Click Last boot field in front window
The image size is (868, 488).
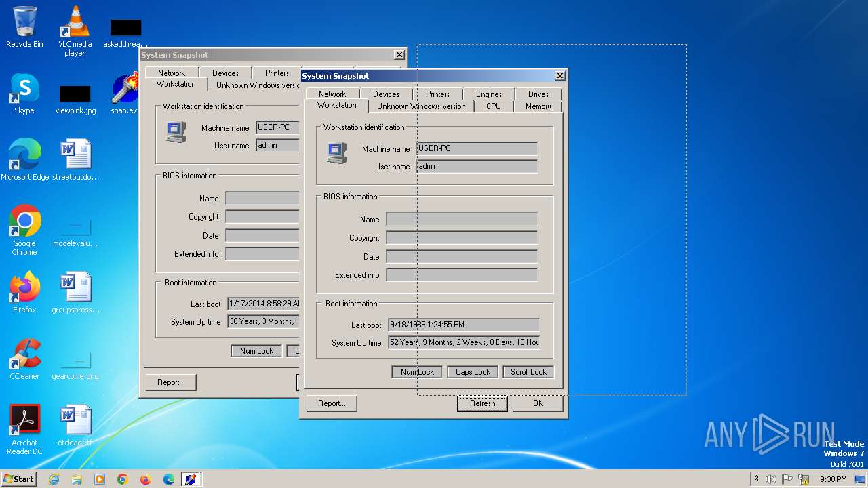[464, 325]
